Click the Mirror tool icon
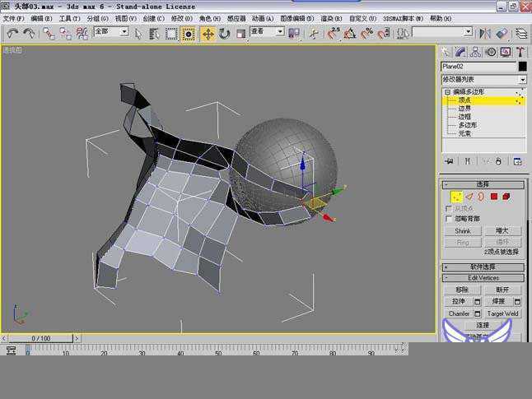Image resolution: width=532 pixels, height=399 pixels. 485,33
